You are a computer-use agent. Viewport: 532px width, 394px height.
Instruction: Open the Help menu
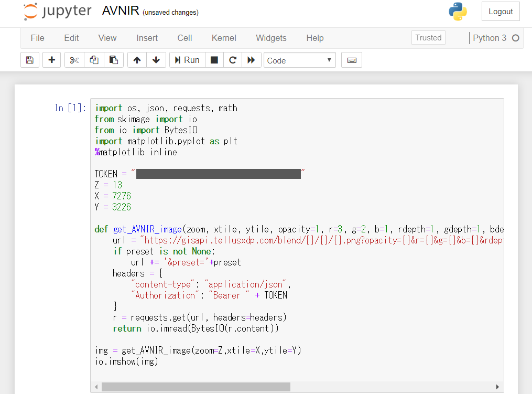click(315, 38)
